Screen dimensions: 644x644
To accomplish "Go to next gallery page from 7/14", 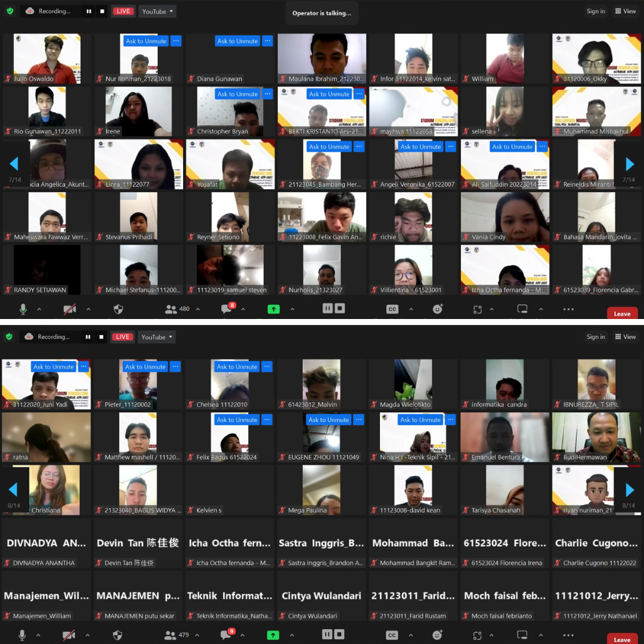I will (x=630, y=164).
